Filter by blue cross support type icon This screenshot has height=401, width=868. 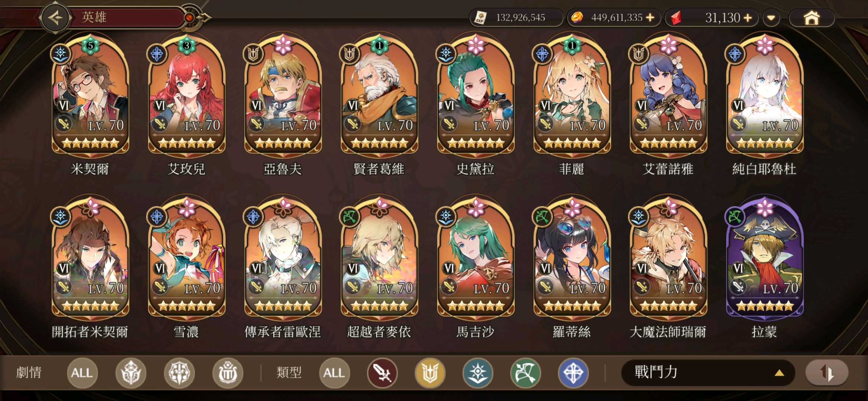click(573, 373)
